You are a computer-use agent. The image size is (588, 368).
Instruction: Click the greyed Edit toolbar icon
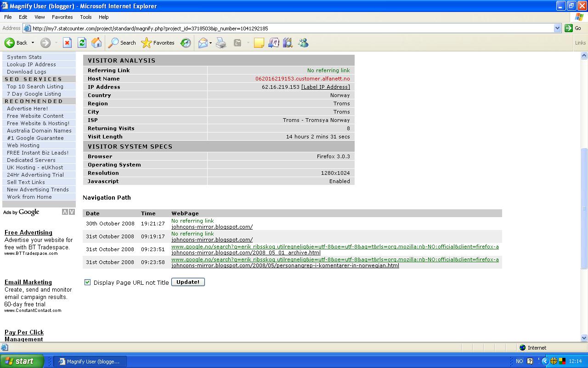[x=237, y=43]
